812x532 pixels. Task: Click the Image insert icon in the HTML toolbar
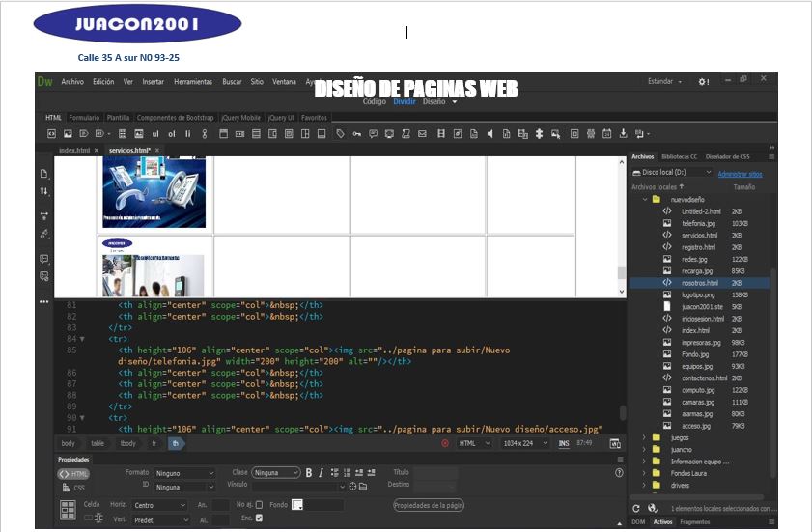tap(70, 133)
